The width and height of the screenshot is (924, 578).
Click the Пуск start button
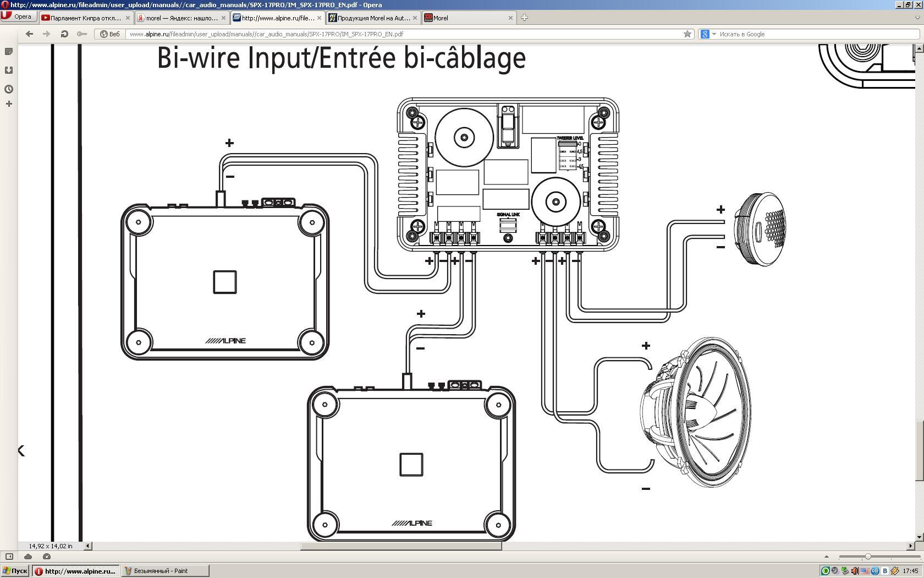click(15, 571)
